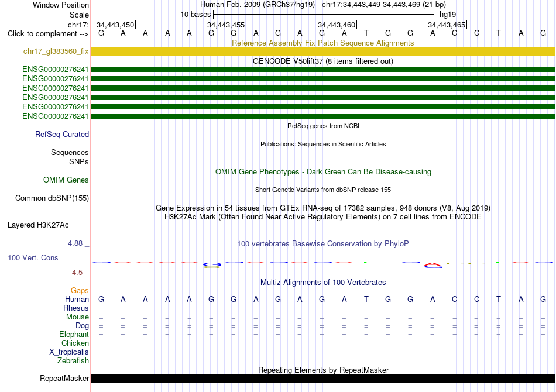Click the black RepeatMasker element bar
This screenshot has width=556, height=392.
(323, 378)
